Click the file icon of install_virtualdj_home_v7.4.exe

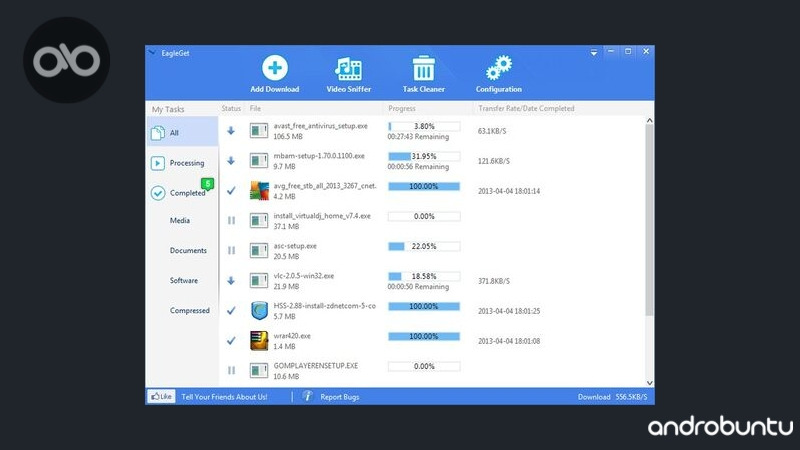pos(259,220)
